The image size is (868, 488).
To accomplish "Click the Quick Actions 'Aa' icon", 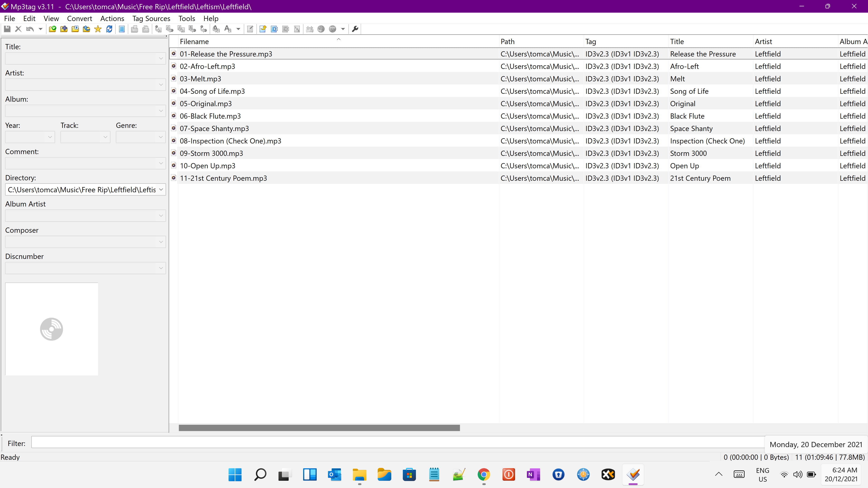I will pos(228,29).
